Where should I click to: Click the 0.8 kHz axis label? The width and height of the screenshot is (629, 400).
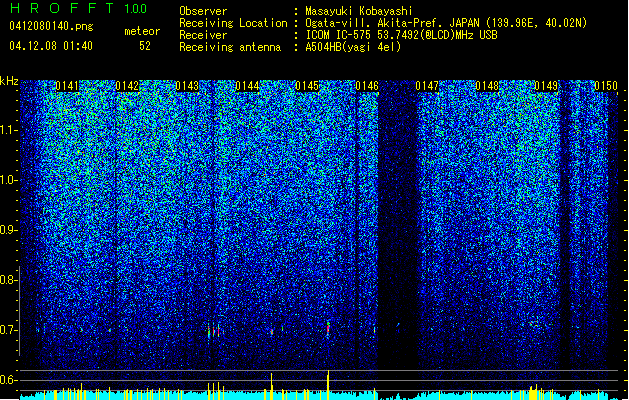point(8,280)
